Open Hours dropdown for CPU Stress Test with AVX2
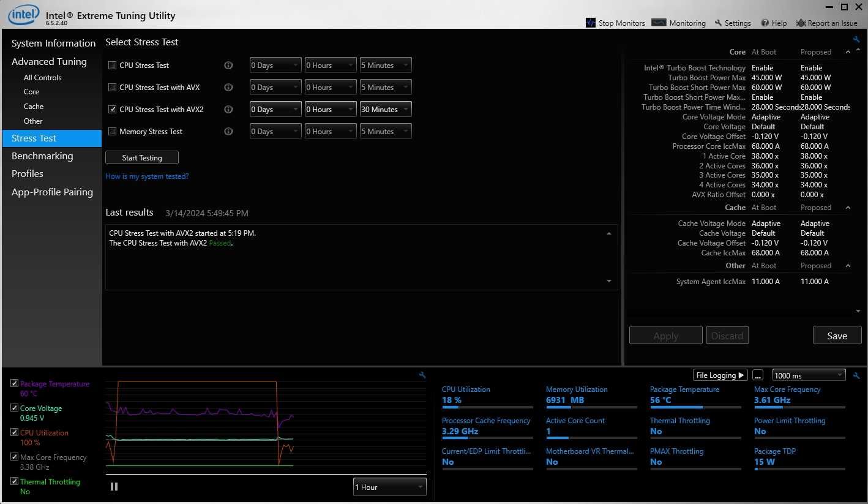The image size is (868, 504). [331, 109]
